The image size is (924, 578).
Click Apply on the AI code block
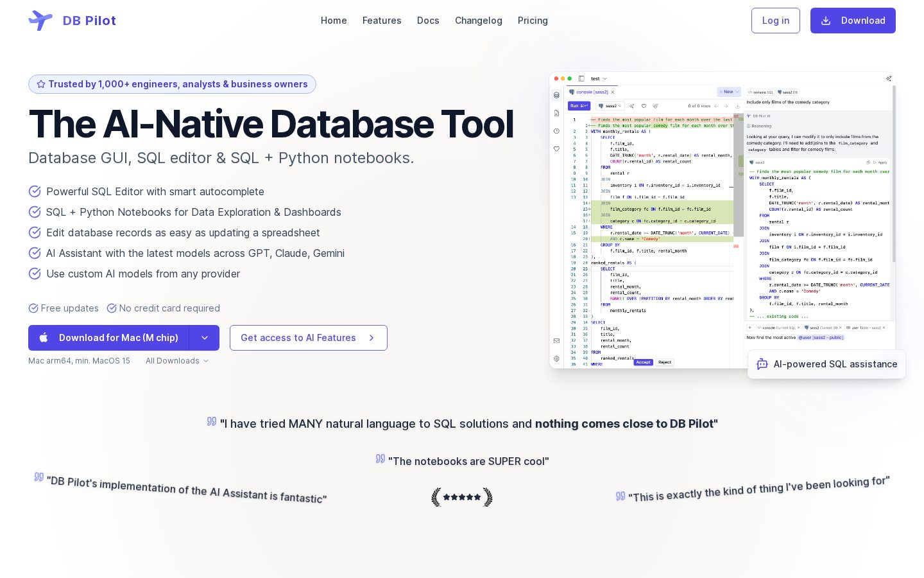coord(880,162)
